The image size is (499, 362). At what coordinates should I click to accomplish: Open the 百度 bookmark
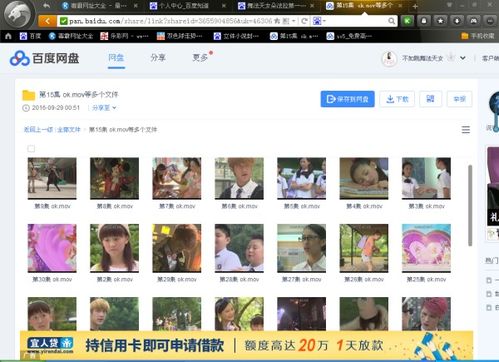click(30, 36)
